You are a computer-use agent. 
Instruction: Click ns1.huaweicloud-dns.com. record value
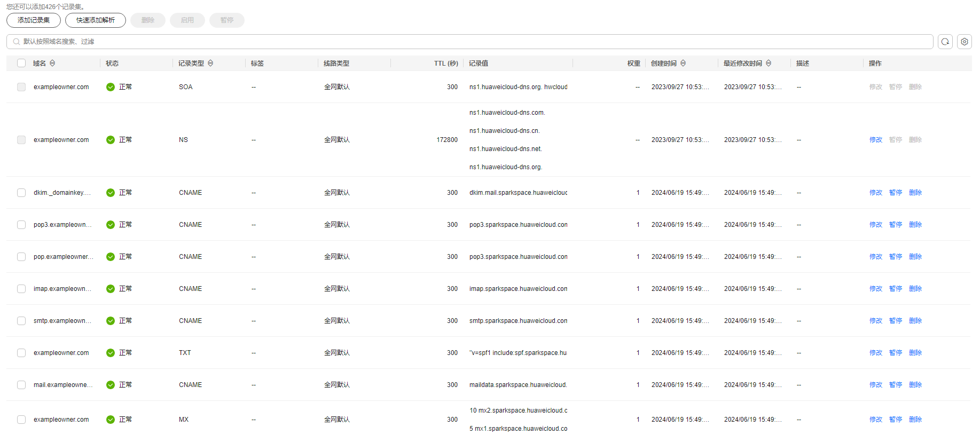pyautogui.click(x=507, y=113)
